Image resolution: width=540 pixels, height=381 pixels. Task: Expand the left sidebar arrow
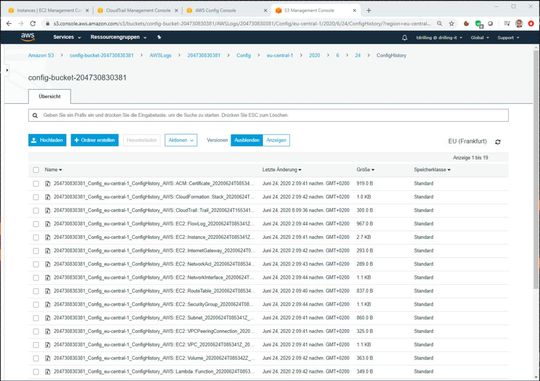click(x=7, y=70)
